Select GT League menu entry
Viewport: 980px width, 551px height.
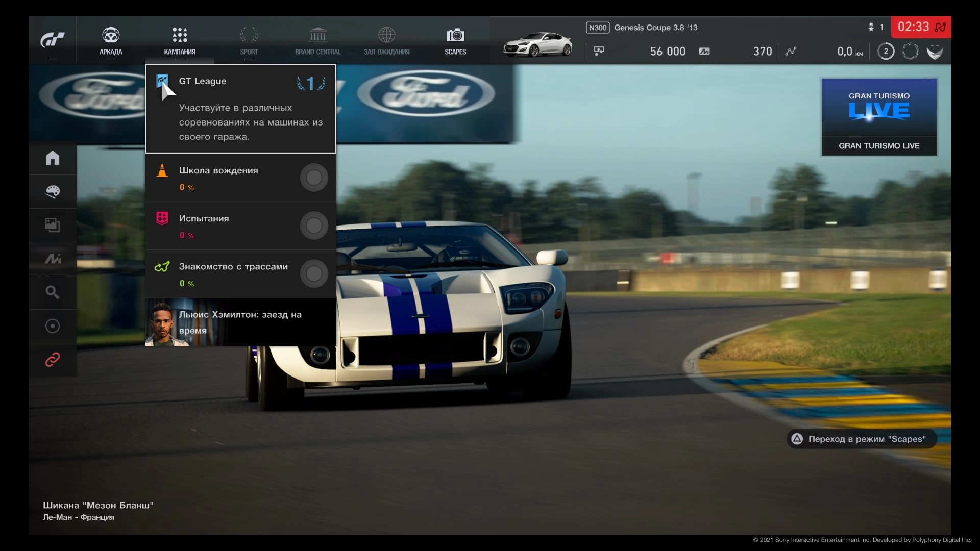[x=240, y=109]
